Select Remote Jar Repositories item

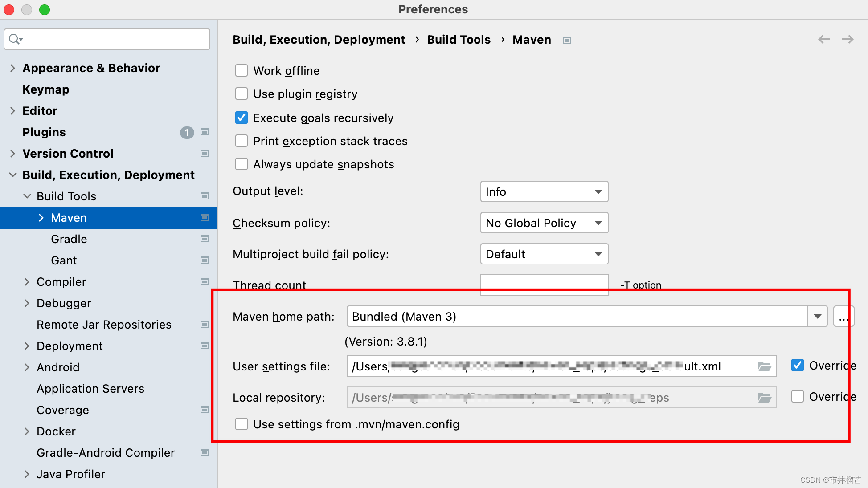point(104,325)
